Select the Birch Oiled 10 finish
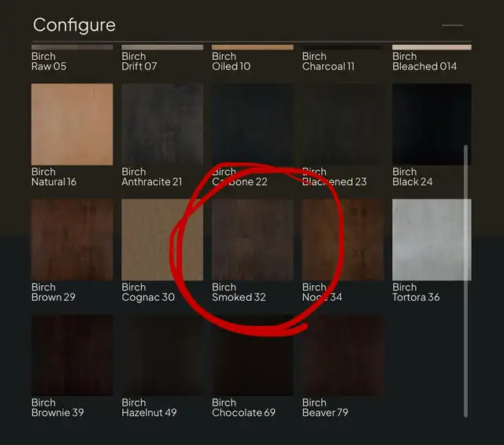The height and width of the screenshot is (445, 504). point(253,58)
